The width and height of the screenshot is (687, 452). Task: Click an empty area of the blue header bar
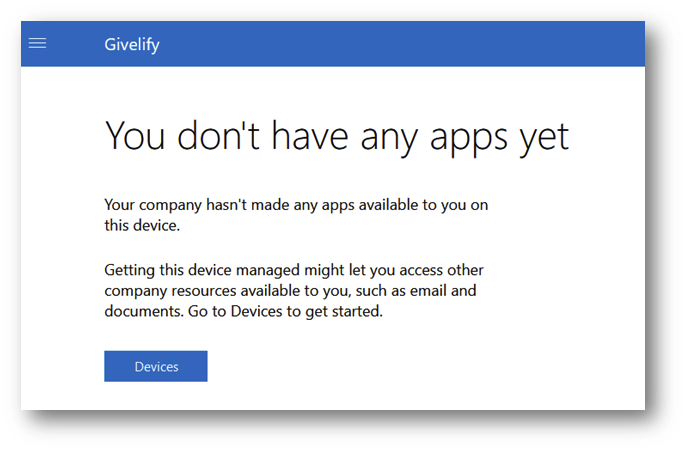(x=394, y=44)
